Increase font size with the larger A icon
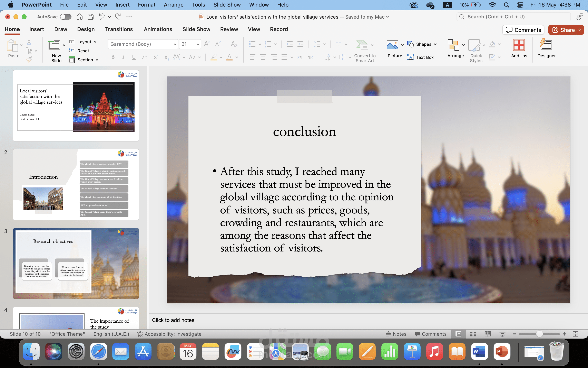Image resolution: width=588 pixels, height=368 pixels. [x=207, y=44]
